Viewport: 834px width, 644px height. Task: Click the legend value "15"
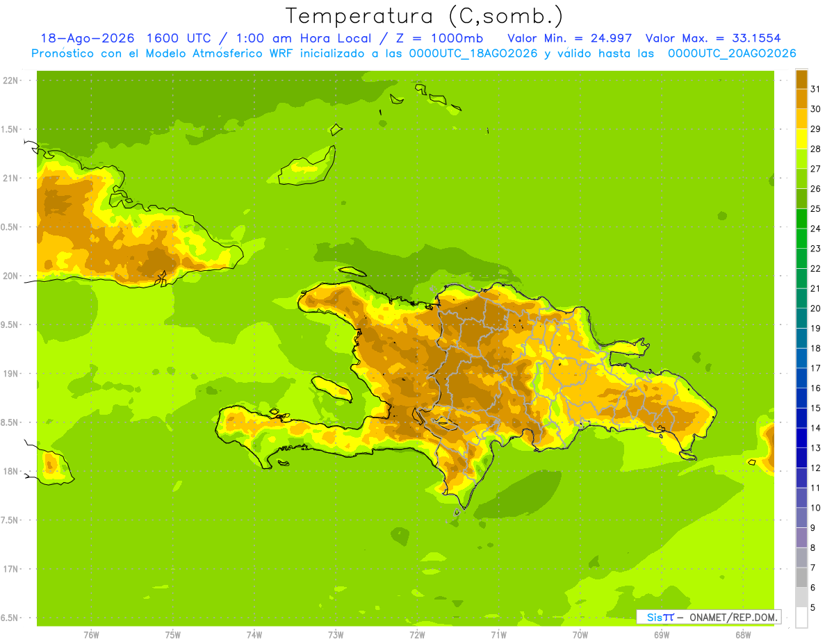815,408
